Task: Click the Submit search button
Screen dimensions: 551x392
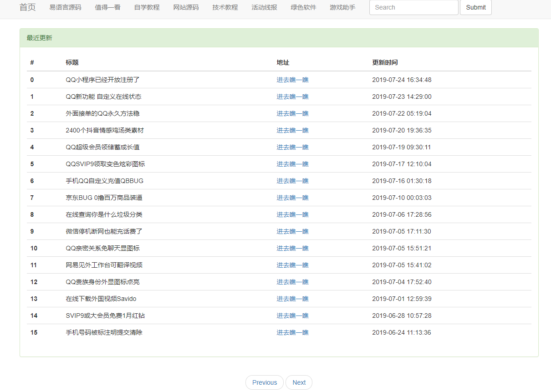Action: pyautogui.click(x=475, y=7)
